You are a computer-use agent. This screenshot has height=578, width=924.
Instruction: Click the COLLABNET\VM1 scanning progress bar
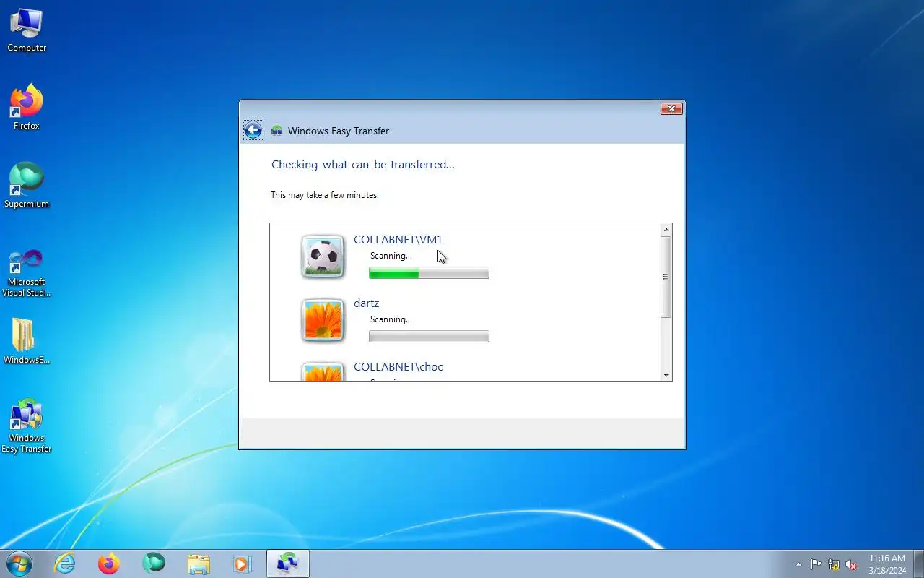coord(429,273)
